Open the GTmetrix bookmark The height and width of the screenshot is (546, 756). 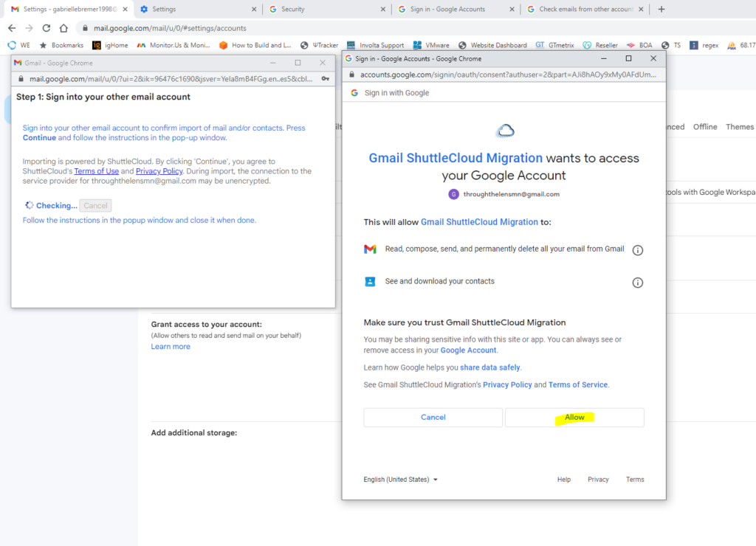(x=558, y=45)
